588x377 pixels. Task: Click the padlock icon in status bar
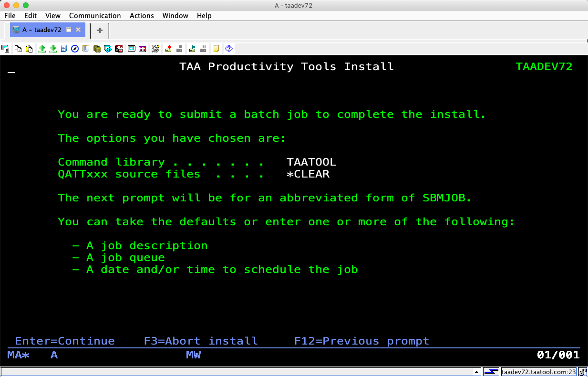(x=583, y=372)
